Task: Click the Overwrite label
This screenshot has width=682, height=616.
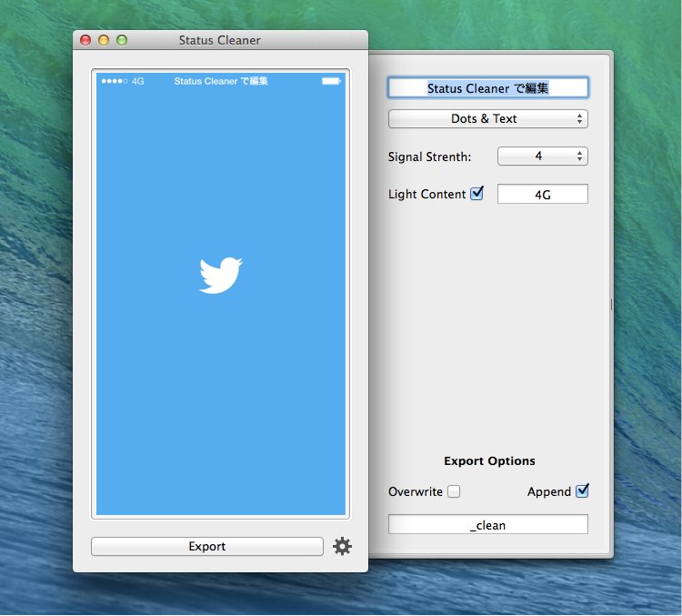Action: [416, 492]
